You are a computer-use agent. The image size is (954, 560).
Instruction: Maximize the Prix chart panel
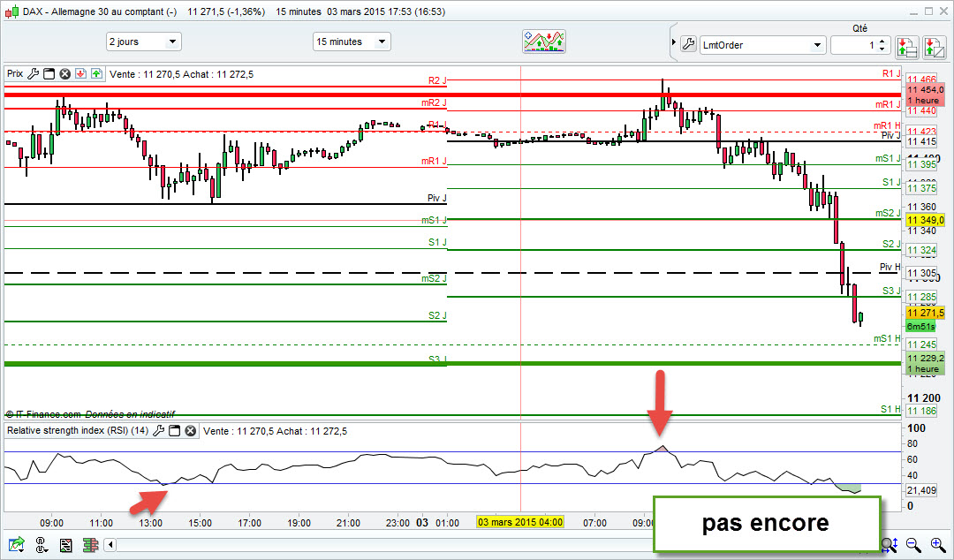49,73
